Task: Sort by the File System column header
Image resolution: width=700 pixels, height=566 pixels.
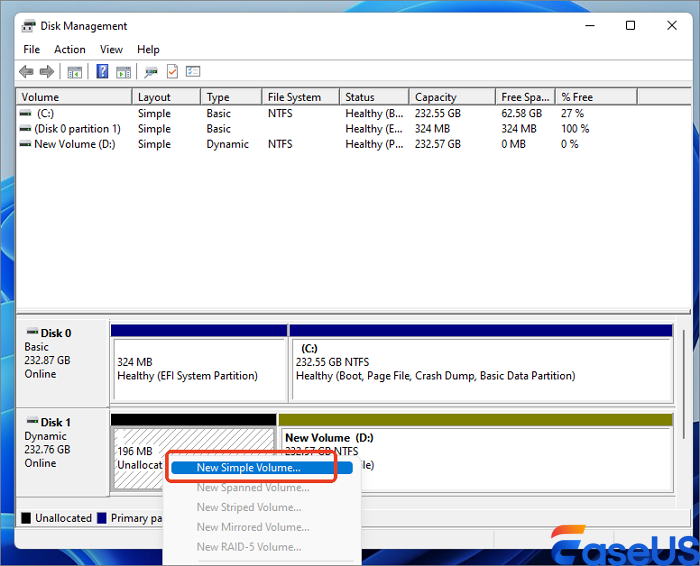Action: [300, 97]
